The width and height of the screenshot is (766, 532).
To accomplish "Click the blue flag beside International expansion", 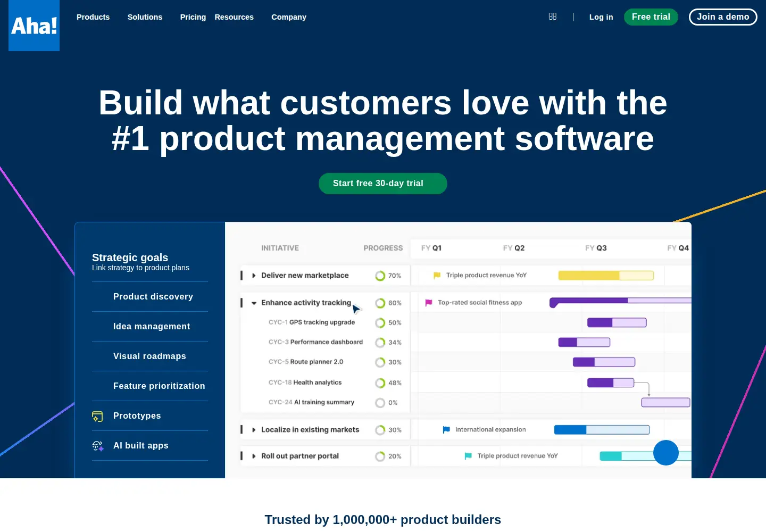I will 446,430.
